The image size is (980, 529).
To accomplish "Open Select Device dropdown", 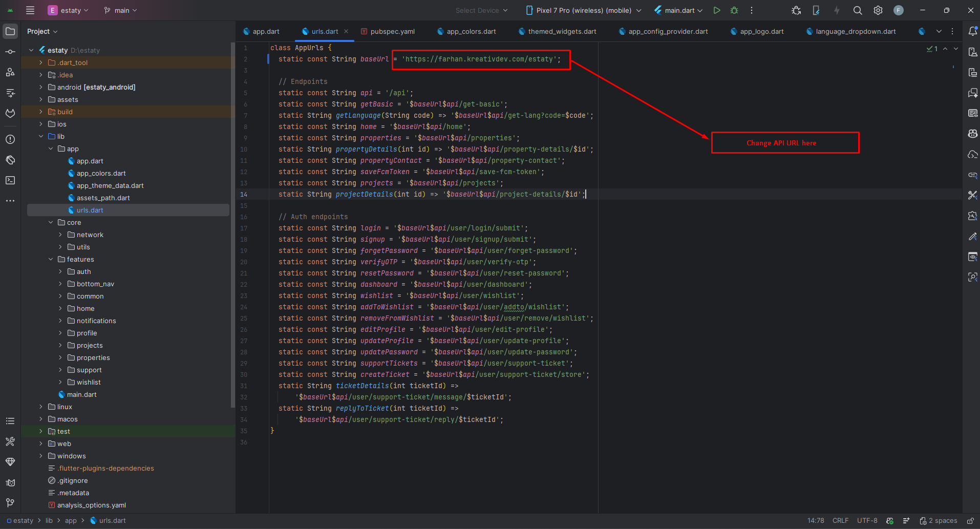I will pos(481,10).
